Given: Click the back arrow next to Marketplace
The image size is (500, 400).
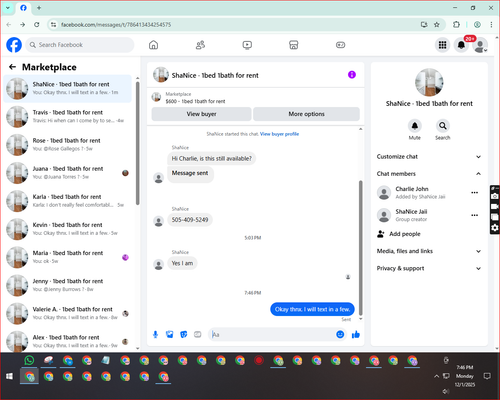Looking at the screenshot, I should (12, 67).
